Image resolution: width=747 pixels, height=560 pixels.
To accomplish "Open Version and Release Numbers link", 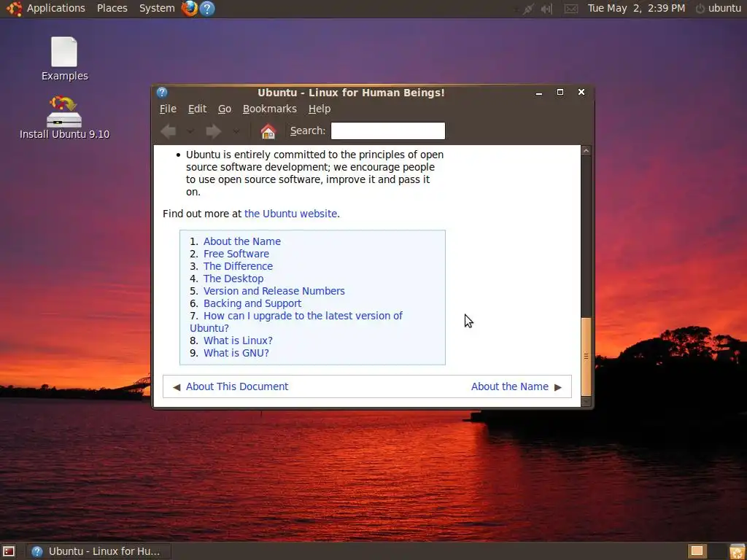I will [274, 291].
